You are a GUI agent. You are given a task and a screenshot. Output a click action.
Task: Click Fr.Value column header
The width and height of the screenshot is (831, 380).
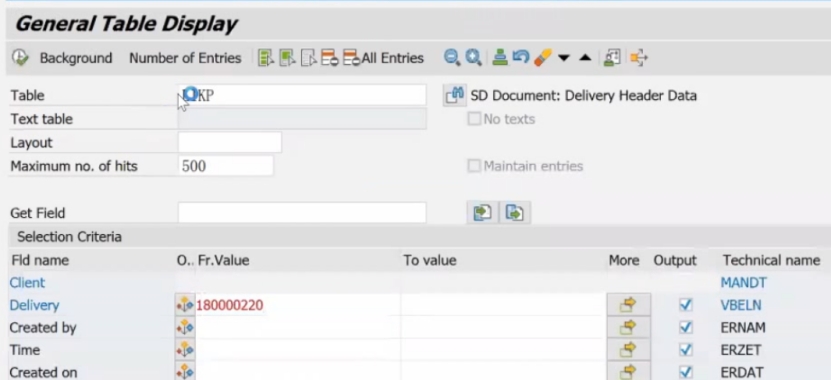(223, 260)
